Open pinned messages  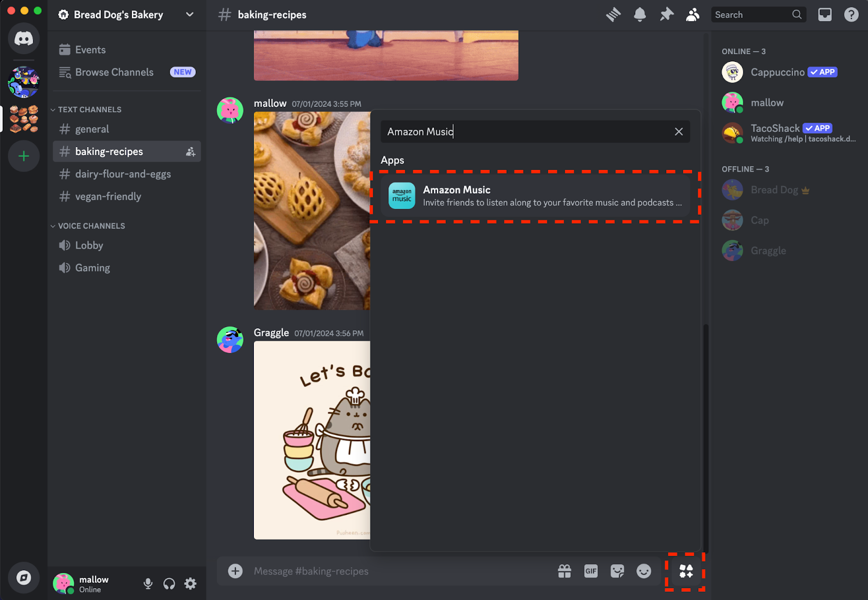point(666,15)
